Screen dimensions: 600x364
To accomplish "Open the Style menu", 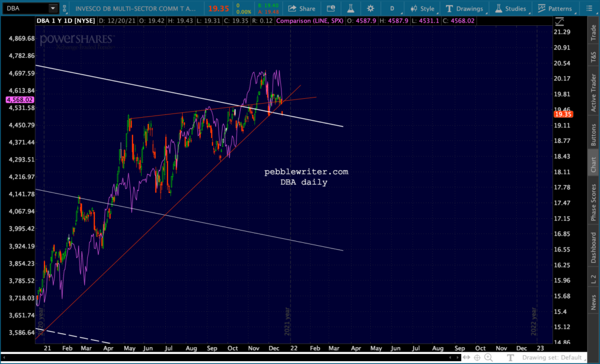I will tap(422, 8).
